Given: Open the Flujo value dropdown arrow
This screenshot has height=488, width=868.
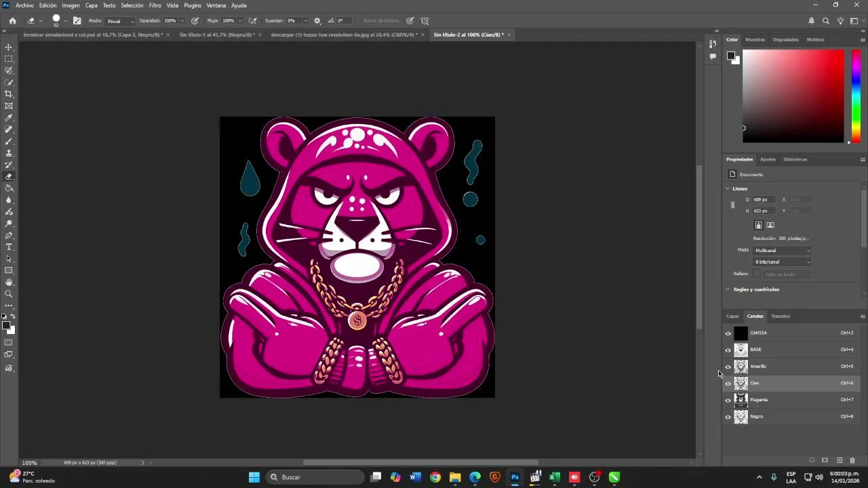Looking at the screenshot, I should point(240,21).
